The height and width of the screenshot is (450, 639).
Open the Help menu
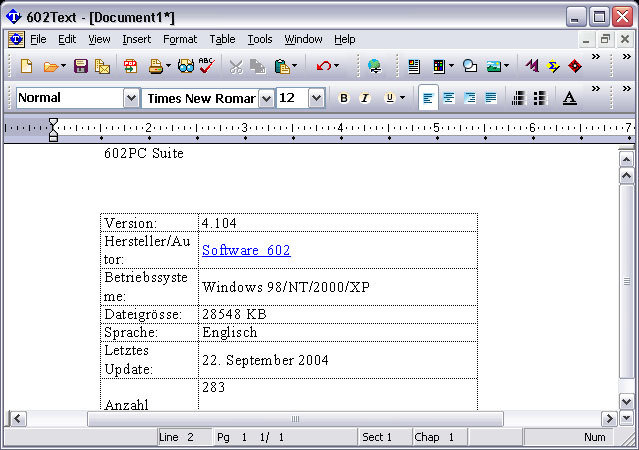(344, 39)
